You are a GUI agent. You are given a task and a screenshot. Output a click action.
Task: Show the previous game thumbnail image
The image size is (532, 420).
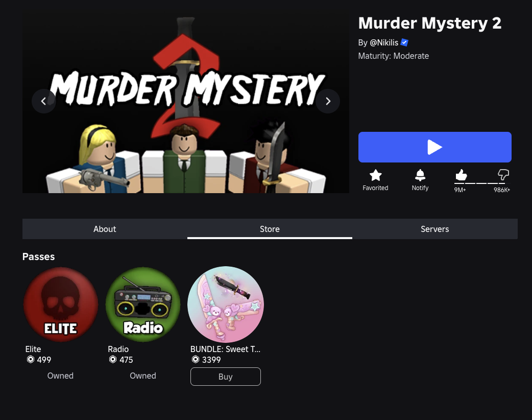pos(44,101)
